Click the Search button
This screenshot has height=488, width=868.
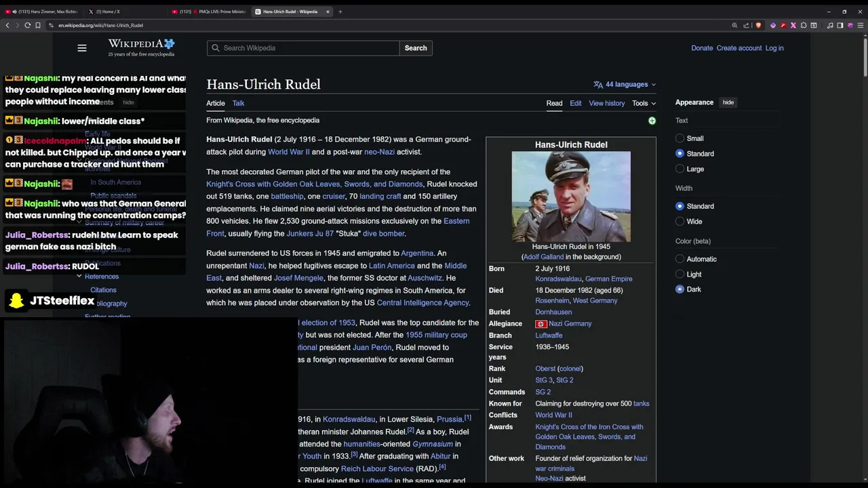pos(416,48)
